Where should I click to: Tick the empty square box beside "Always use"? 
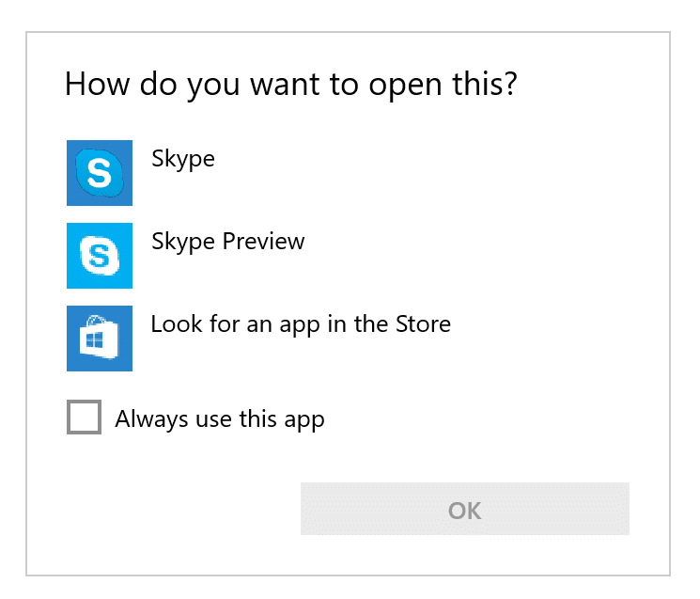pos(84,417)
